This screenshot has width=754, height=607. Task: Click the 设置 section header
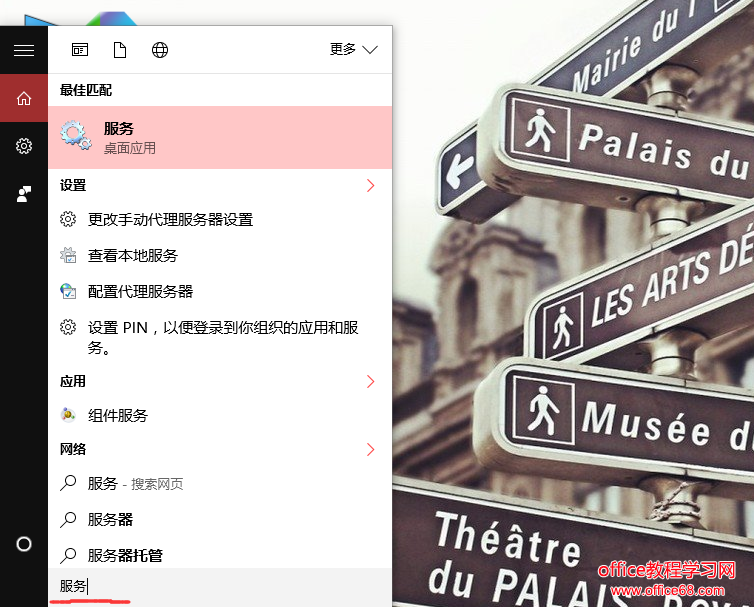click(x=73, y=186)
